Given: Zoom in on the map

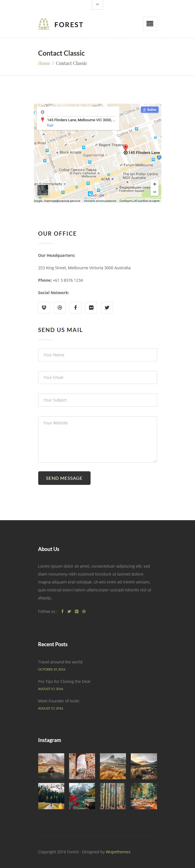Looking at the screenshot, I should coord(155,184).
